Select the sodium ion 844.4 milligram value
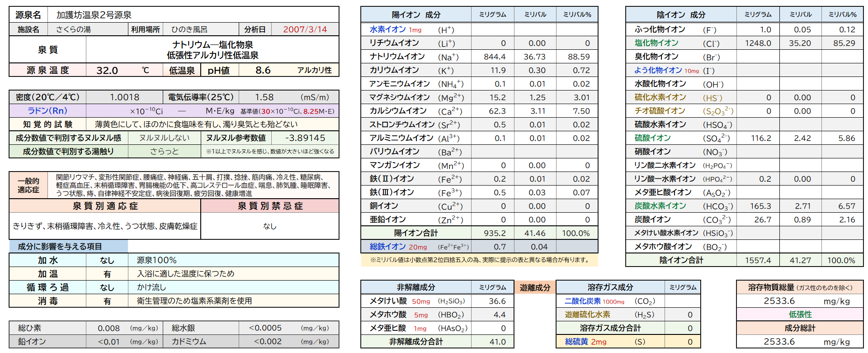 click(x=494, y=57)
